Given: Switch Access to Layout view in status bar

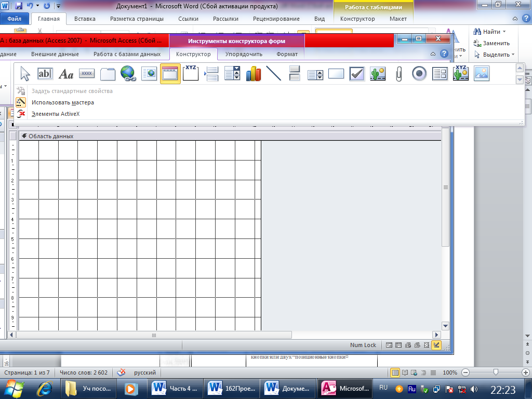Looking at the screenshot, I should coord(427,345).
